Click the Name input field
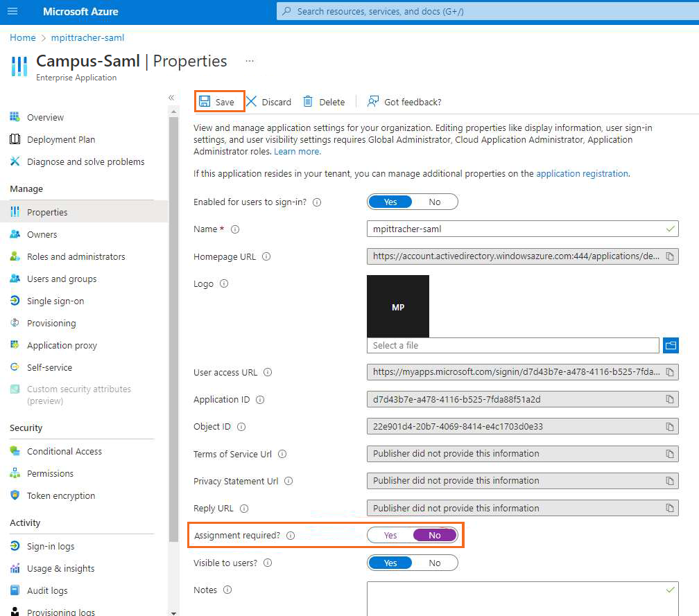 (522, 229)
